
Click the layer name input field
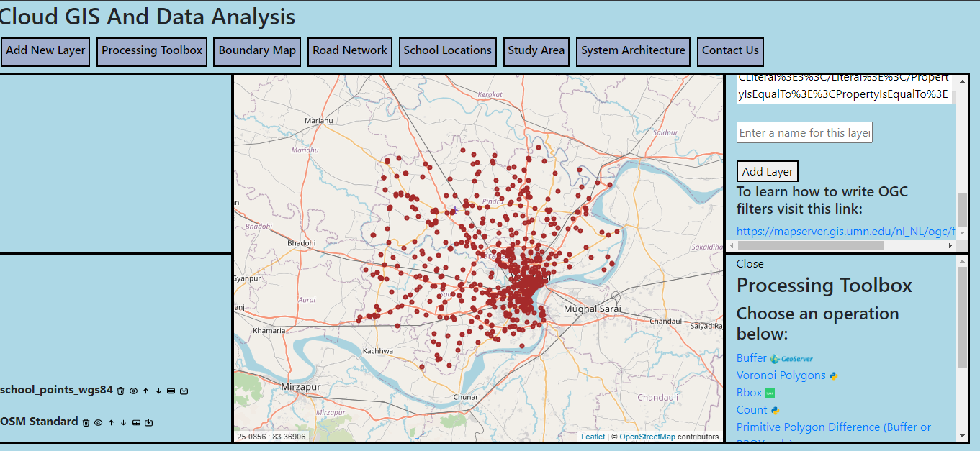[x=804, y=132]
